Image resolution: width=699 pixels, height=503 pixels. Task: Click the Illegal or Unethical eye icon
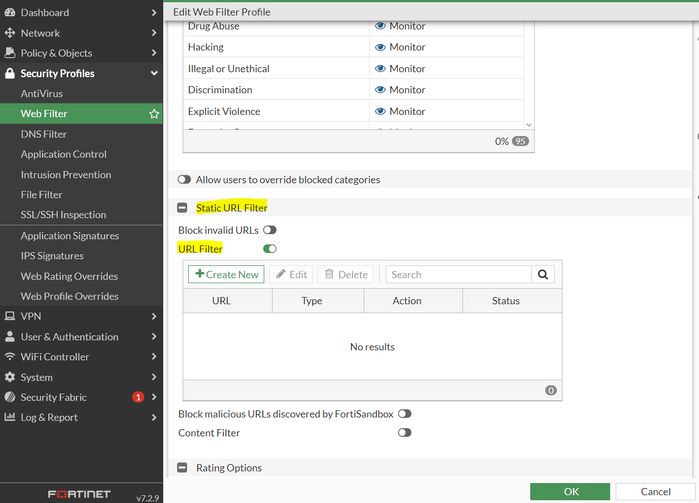click(380, 69)
